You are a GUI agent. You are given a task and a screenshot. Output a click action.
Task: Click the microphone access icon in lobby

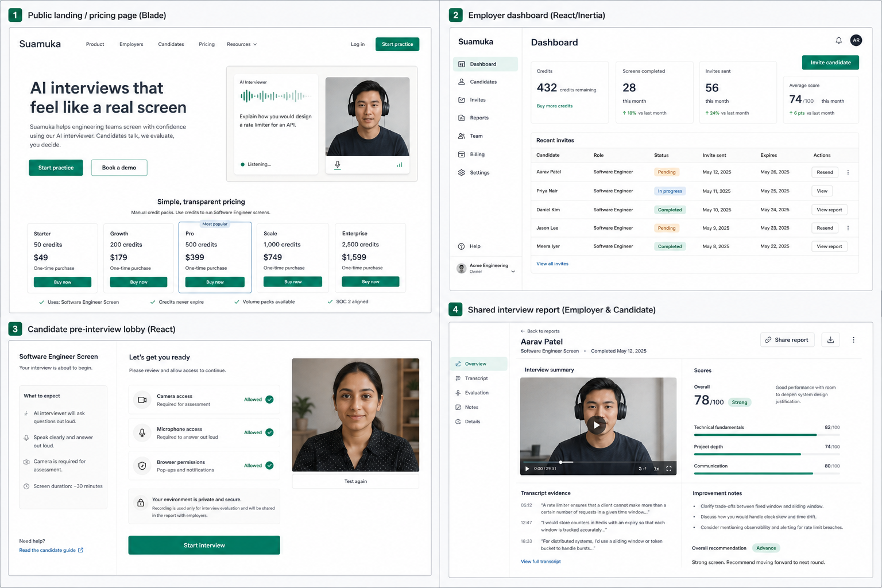pyautogui.click(x=142, y=432)
